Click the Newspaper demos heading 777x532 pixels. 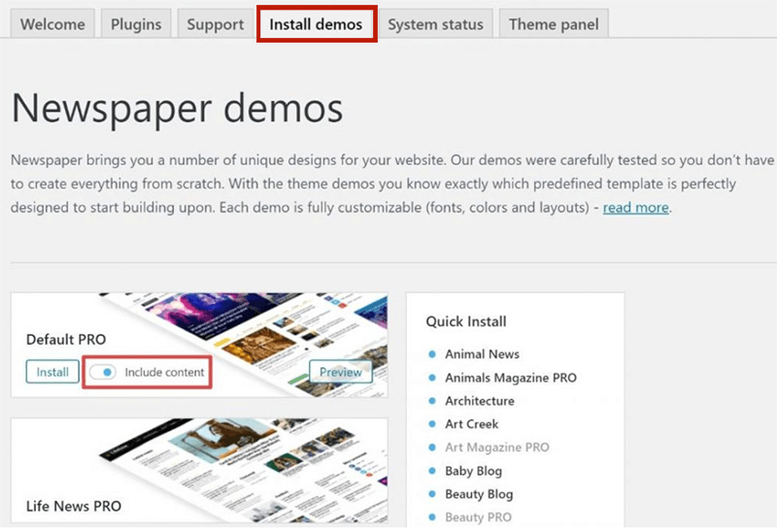[177, 109]
